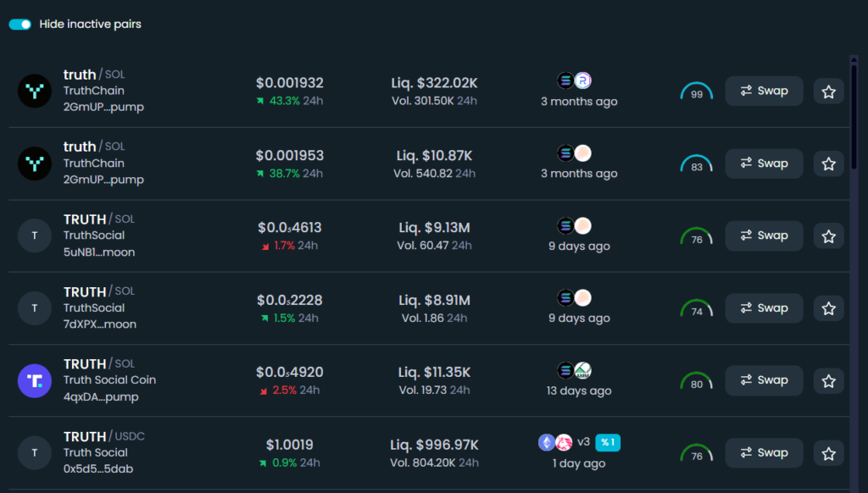
Task: Click the purple Truth Social Coin logo
Action: (x=35, y=380)
